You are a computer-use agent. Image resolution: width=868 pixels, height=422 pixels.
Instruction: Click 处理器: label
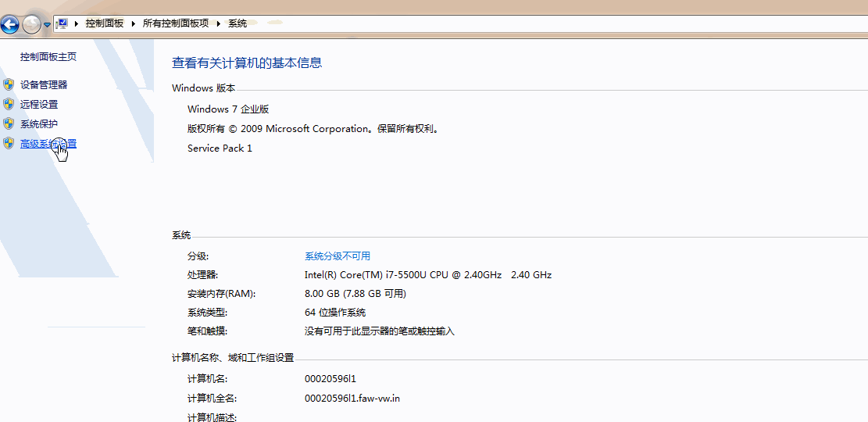[202, 274]
